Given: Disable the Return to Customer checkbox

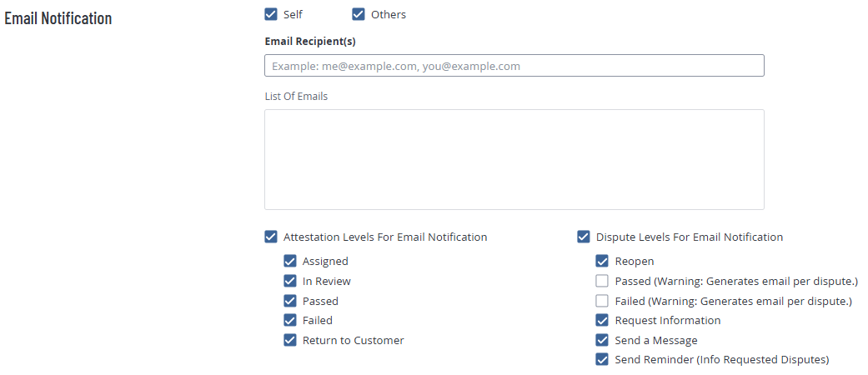Looking at the screenshot, I should click(290, 340).
